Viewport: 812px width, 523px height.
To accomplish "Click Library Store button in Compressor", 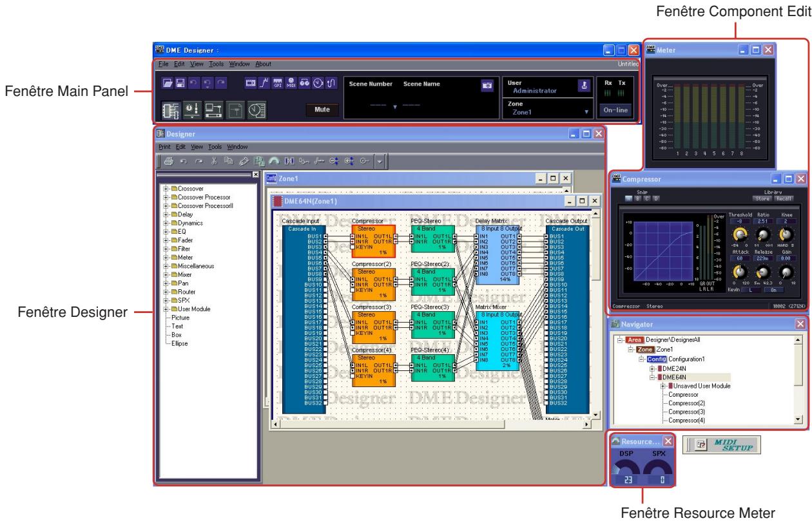I will [762, 198].
